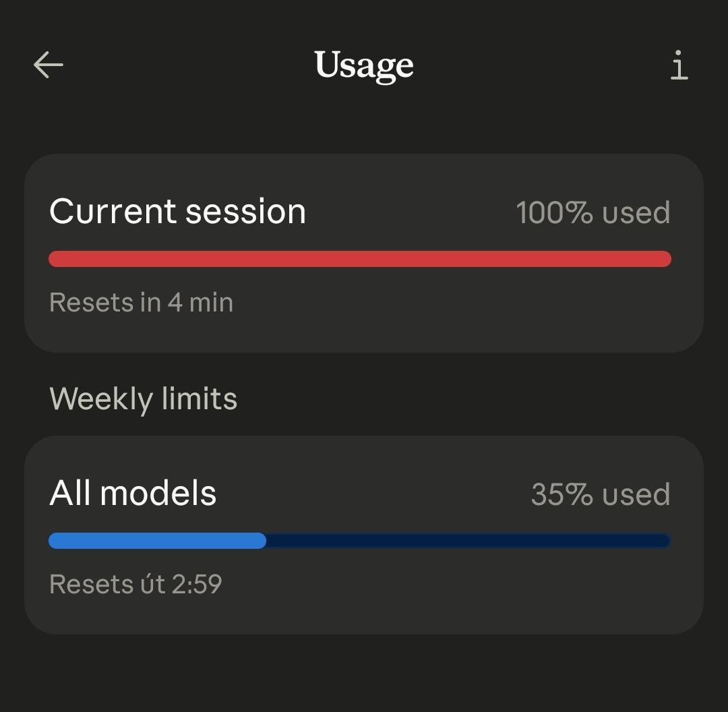This screenshot has width=728, height=712.
Task: Tap the Usage page title
Action: coord(363,65)
